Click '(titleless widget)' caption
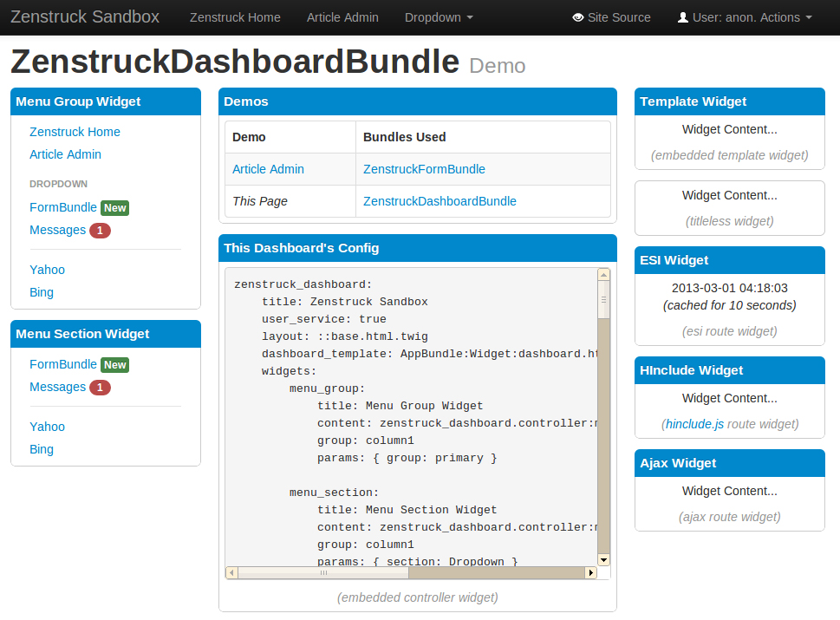Viewport: 840px width, 620px height. tap(730, 221)
